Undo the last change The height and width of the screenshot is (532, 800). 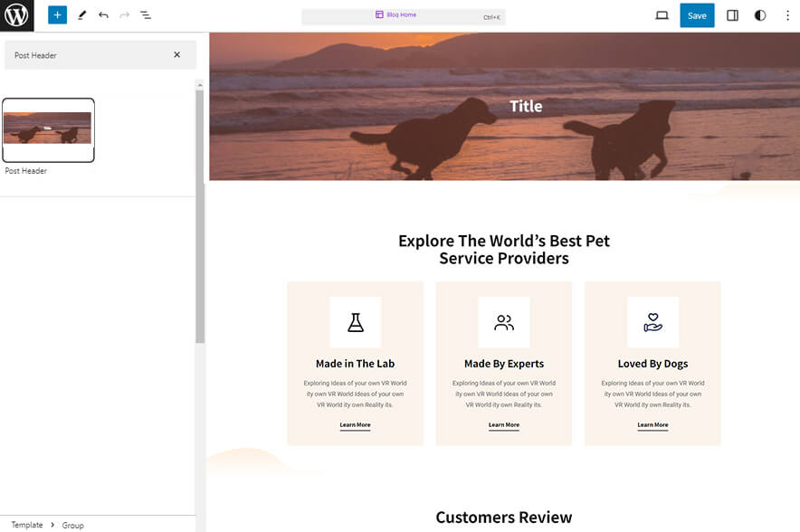pyautogui.click(x=101, y=14)
